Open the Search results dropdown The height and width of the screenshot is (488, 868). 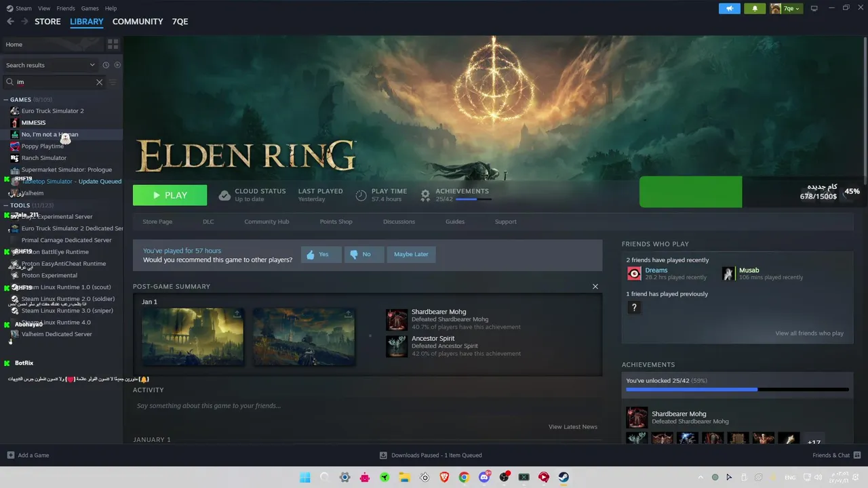pos(50,65)
